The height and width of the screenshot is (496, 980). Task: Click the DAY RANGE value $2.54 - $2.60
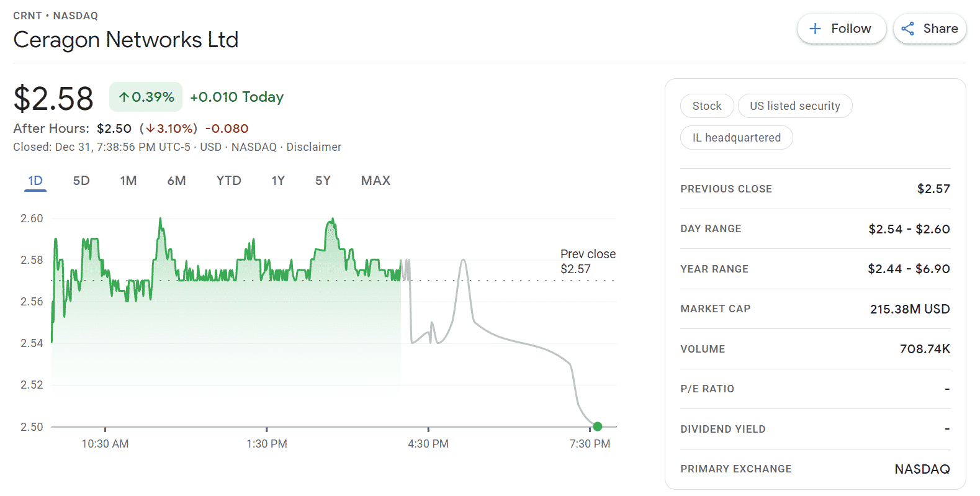pos(909,229)
